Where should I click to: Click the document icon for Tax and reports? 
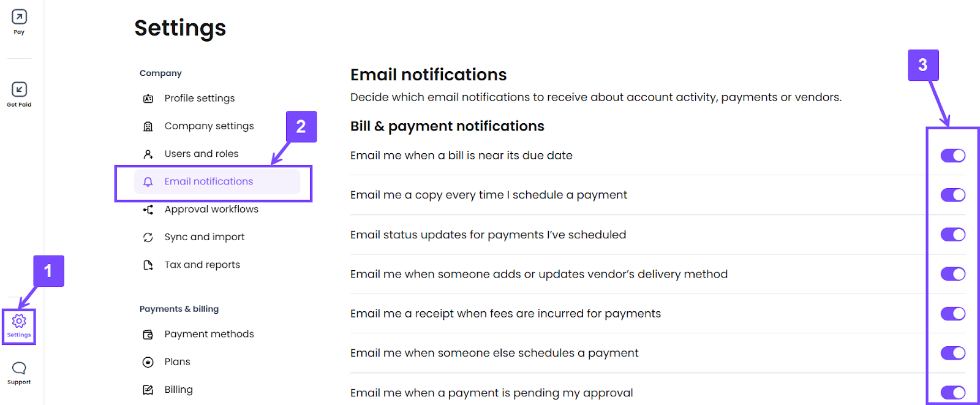pos(148,264)
